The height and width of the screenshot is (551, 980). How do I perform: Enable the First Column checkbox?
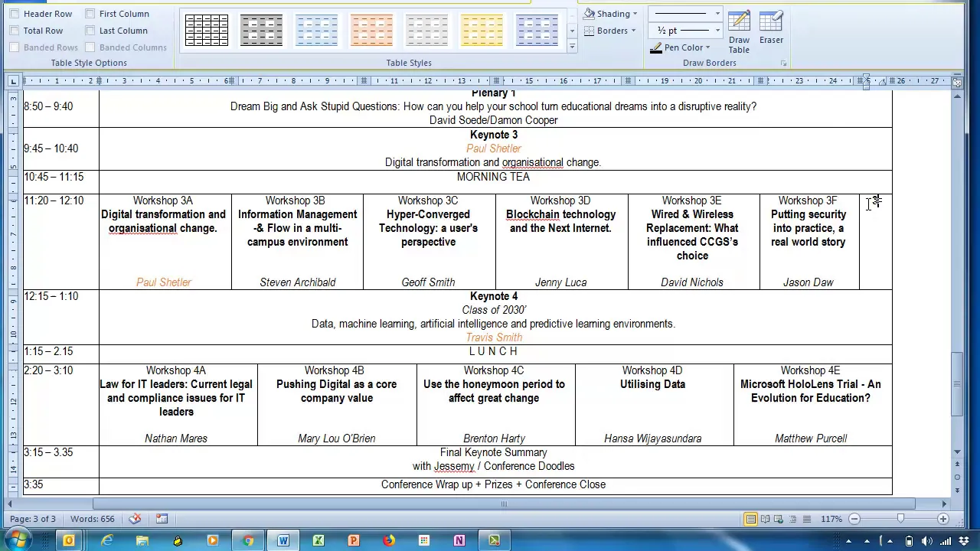[90, 14]
